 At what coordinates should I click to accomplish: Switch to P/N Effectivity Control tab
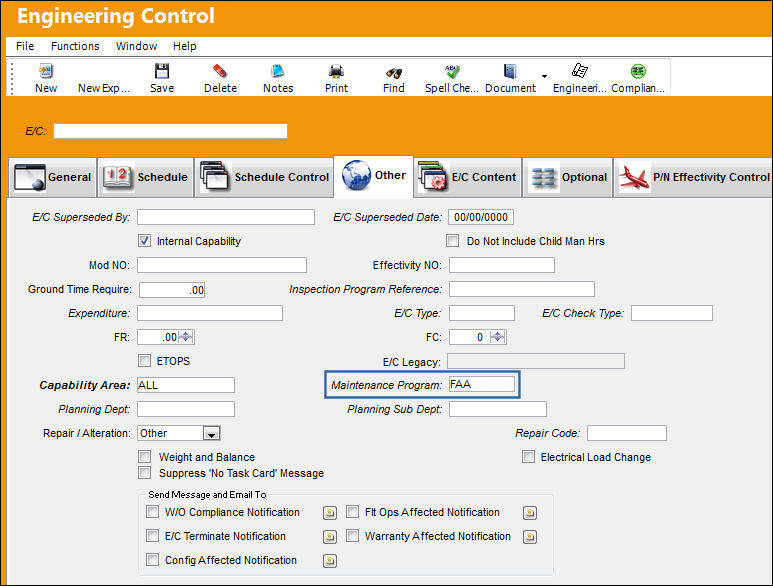pos(693,177)
